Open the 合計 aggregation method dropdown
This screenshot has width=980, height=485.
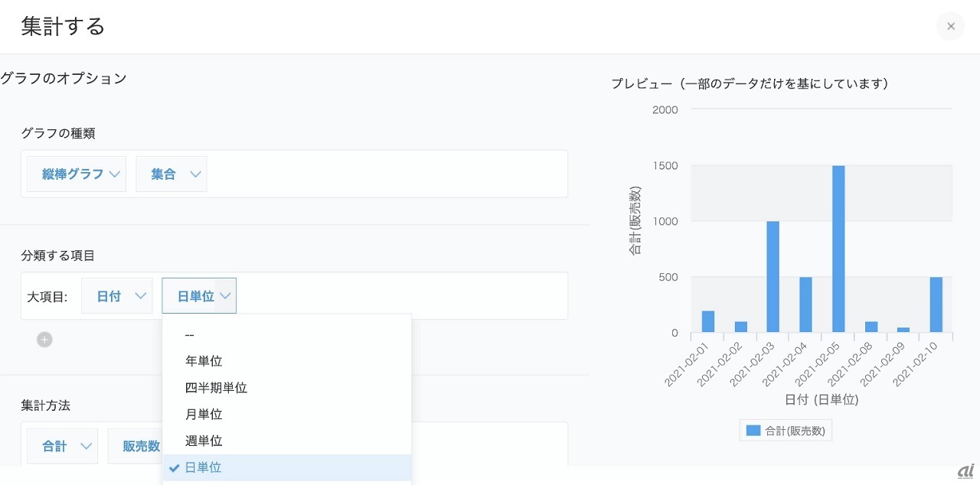[62, 446]
